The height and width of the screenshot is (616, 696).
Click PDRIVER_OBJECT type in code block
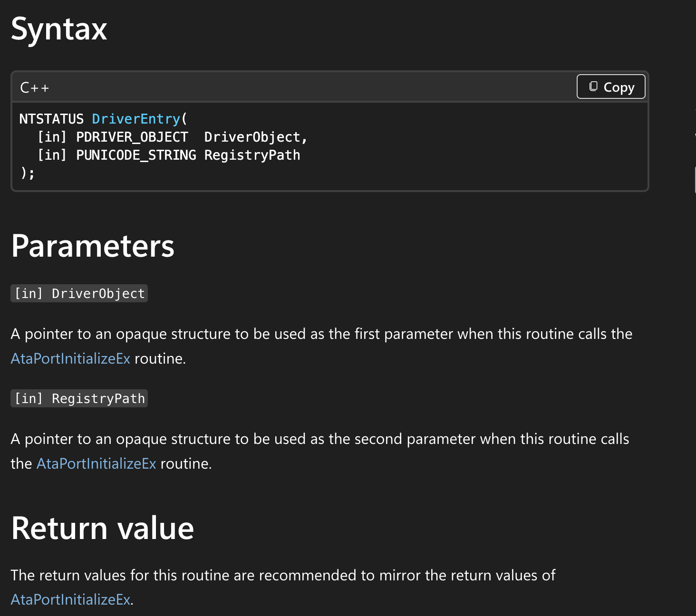(132, 137)
